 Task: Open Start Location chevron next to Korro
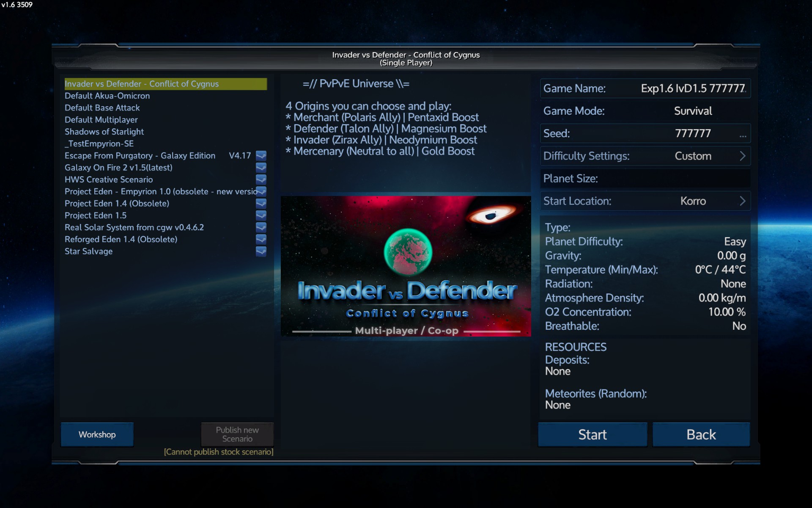pyautogui.click(x=742, y=201)
